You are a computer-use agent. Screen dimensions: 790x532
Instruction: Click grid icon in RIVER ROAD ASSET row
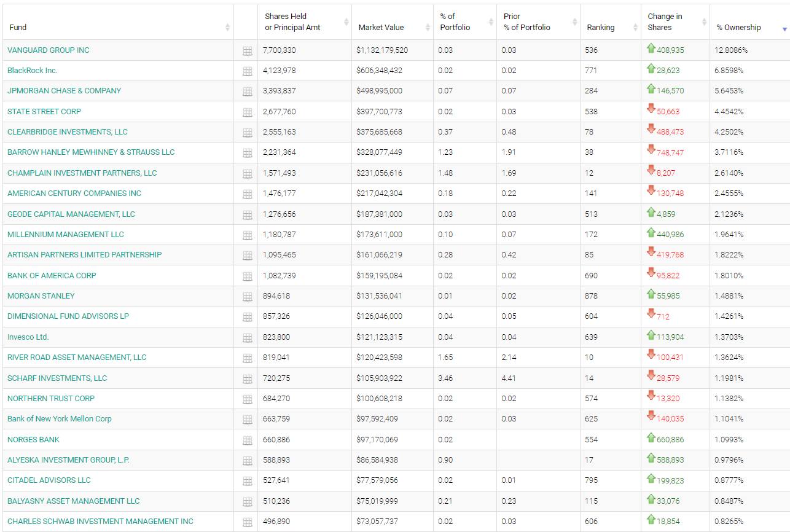248,358
